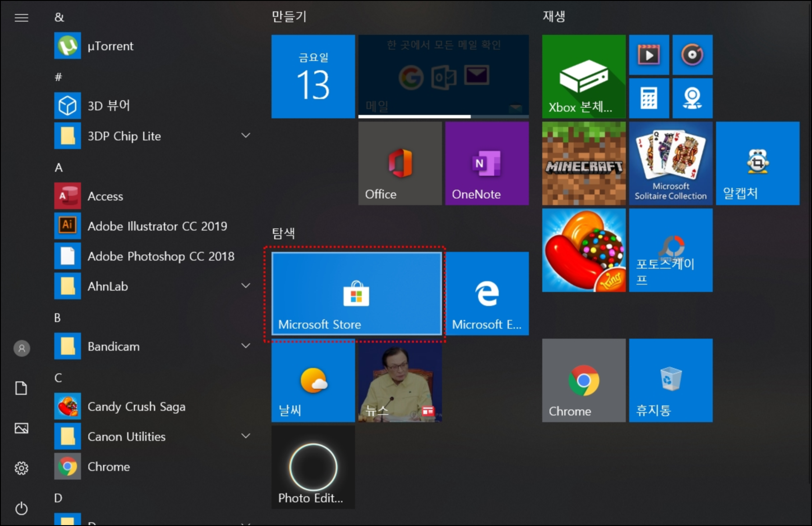
Task: Launch the Candy Crush tile
Action: [584, 250]
